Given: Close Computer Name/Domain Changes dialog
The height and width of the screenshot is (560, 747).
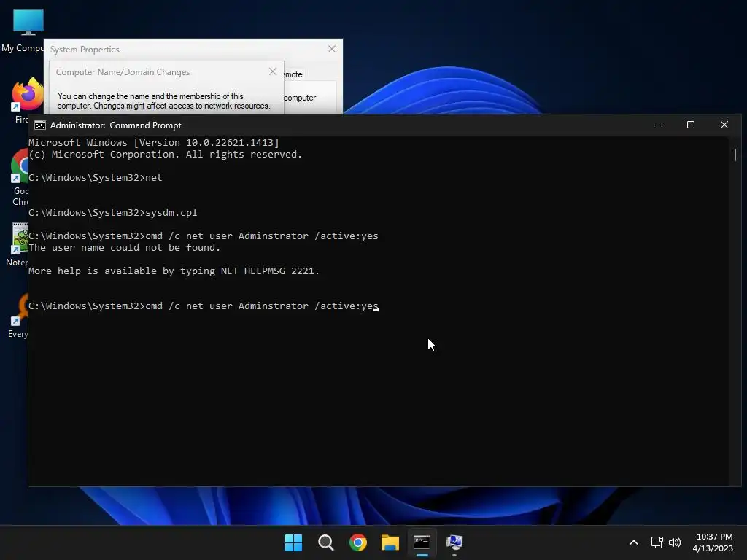Looking at the screenshot, I should [x=273, y=71].
